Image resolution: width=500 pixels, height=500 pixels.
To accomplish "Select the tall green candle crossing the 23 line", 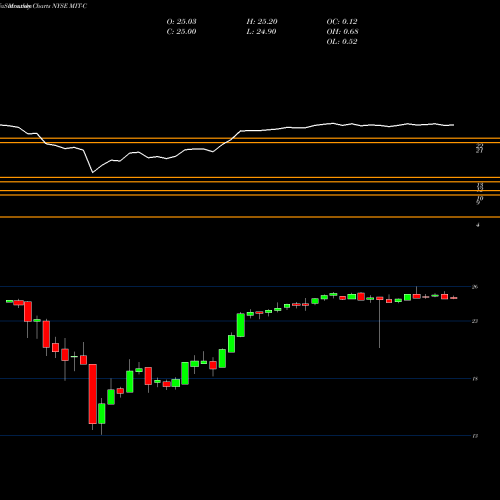I will [241, 325].
